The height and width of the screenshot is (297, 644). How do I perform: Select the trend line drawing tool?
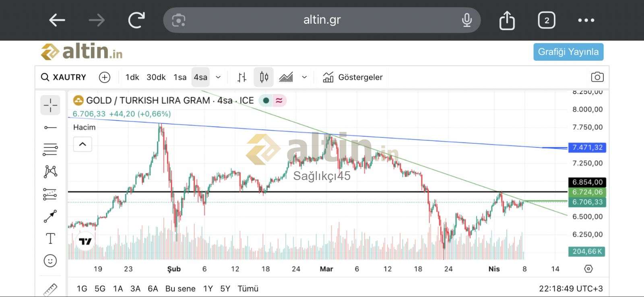coord(50,128)
